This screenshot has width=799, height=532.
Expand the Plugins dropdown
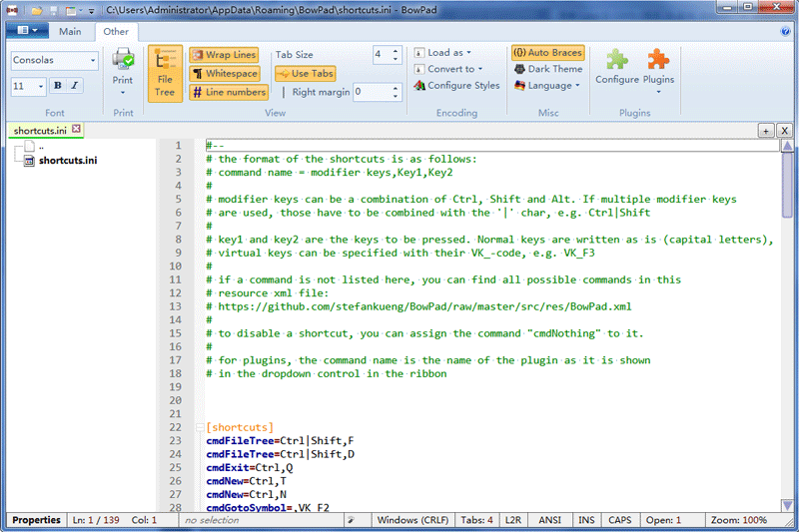658,92
